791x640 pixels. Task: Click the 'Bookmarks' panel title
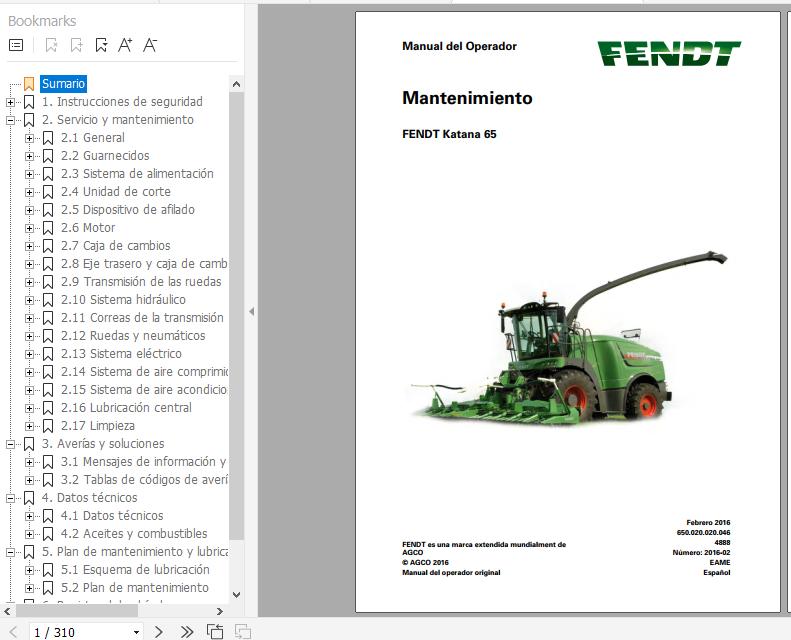[x=42, y=21]
